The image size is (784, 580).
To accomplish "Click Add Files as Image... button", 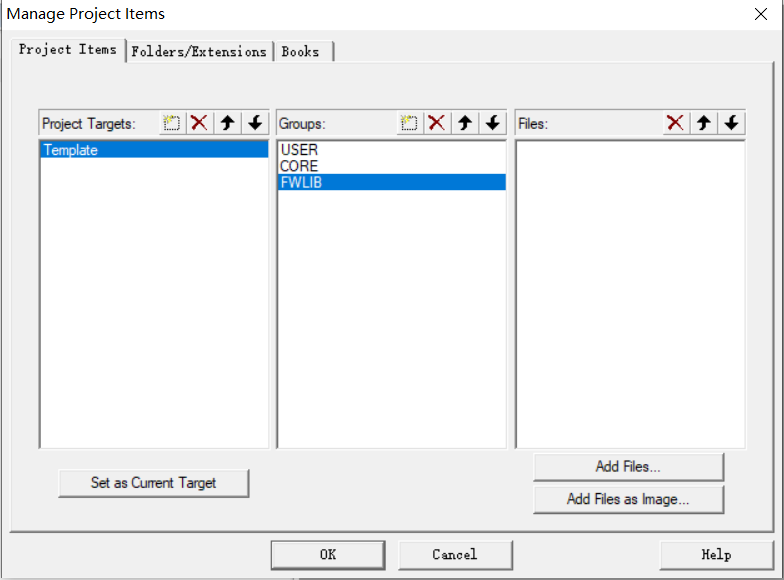I will coord(628,499).
